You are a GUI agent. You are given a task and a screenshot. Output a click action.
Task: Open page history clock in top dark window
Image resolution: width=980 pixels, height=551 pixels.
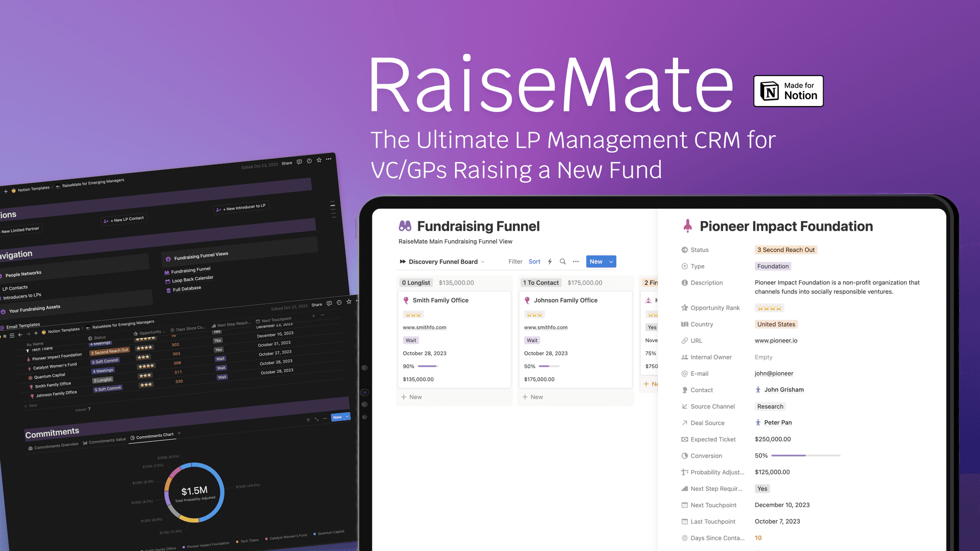click(x=309, y=161)
